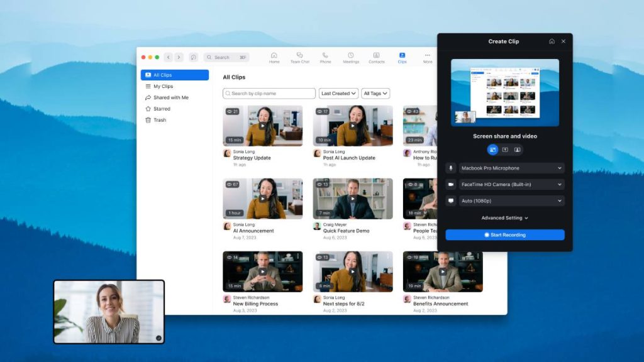Click Start Recording
The height and width of the screenshot is (362, 644).
[x=505, y=235]
